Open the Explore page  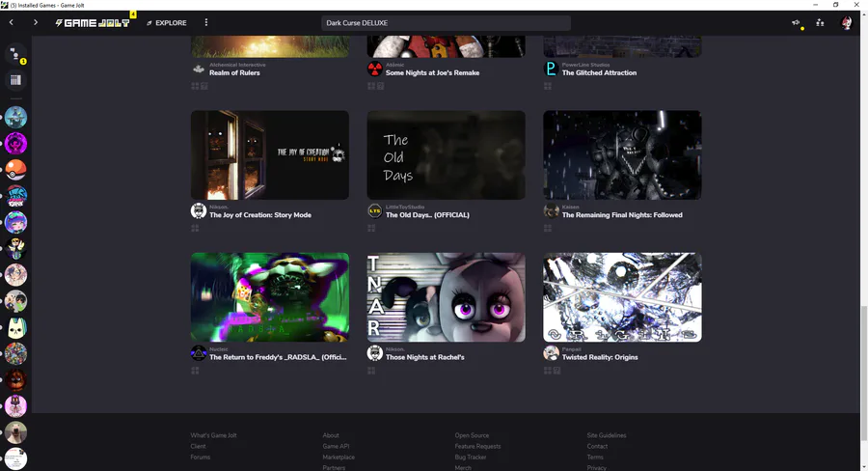pyautogui.click(x=167, y=23)
